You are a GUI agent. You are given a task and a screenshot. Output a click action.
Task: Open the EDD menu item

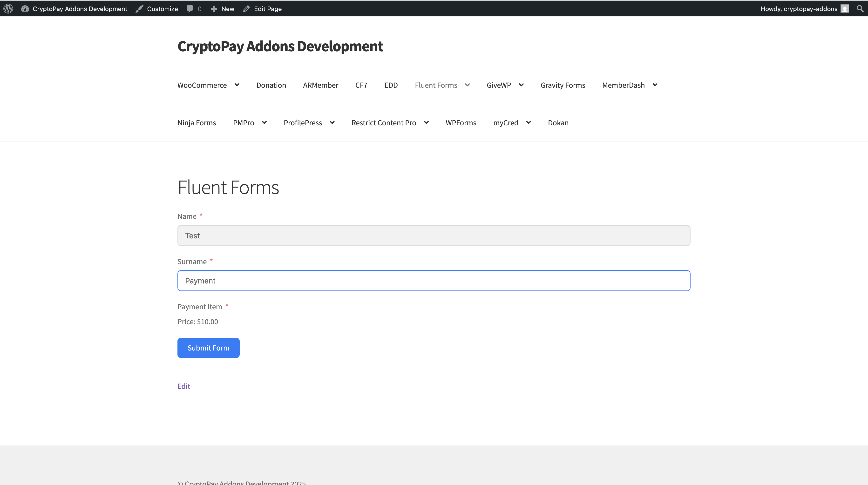tap(391, 85)
